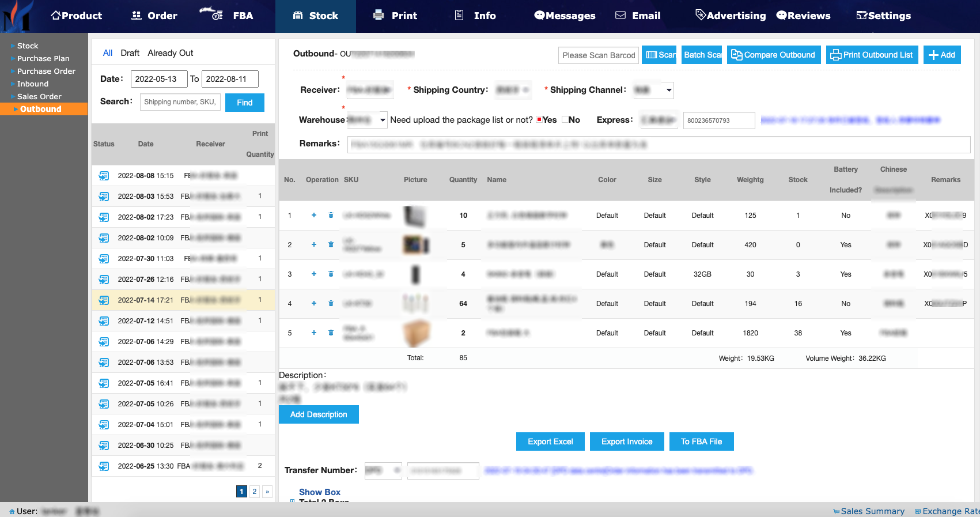980x517 pixels.
Task: Click the plus icon in row 5
Action: pyautogui.click(x=314, y=333)
